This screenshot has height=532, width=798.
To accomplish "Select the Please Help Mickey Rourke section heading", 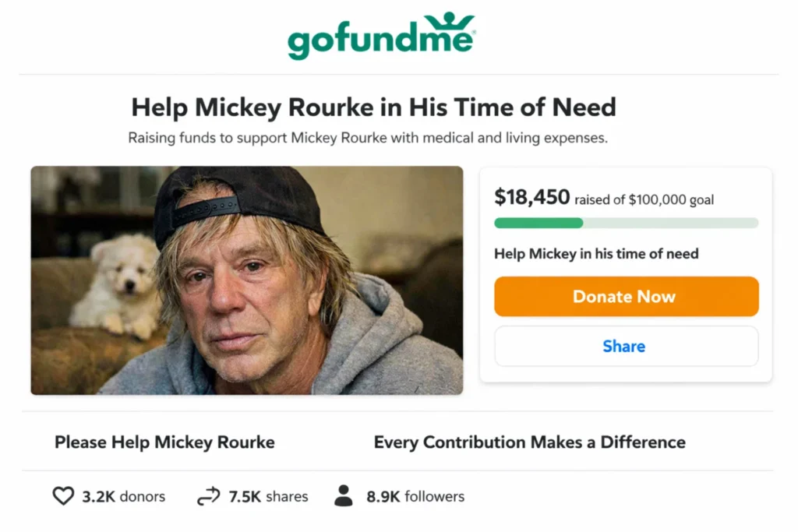I will [164, 442].
